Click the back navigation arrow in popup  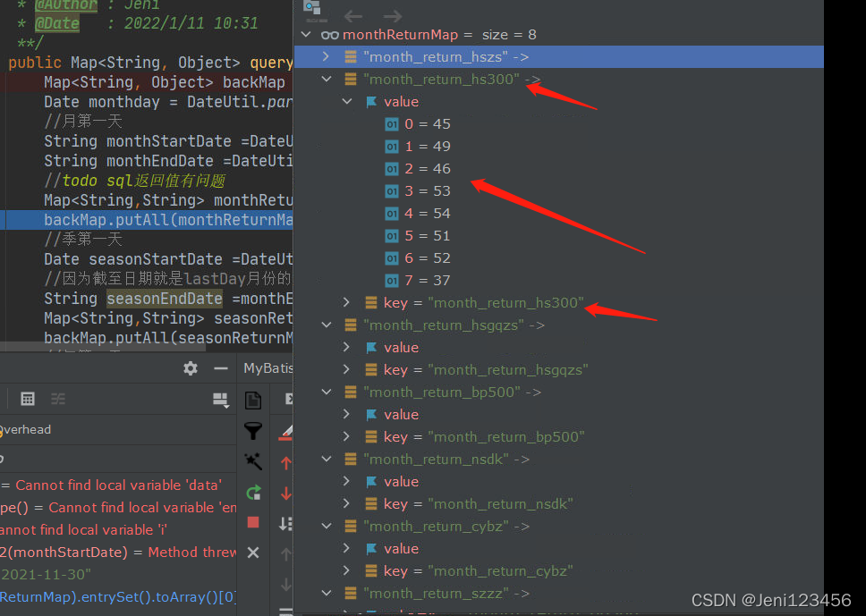click(353, 17)
